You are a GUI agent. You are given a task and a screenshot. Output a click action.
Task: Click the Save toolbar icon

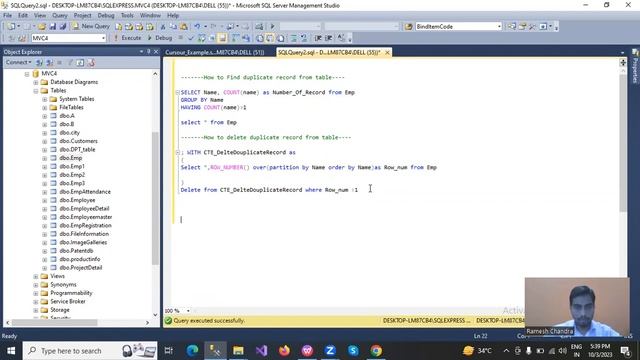pos(52,27)
